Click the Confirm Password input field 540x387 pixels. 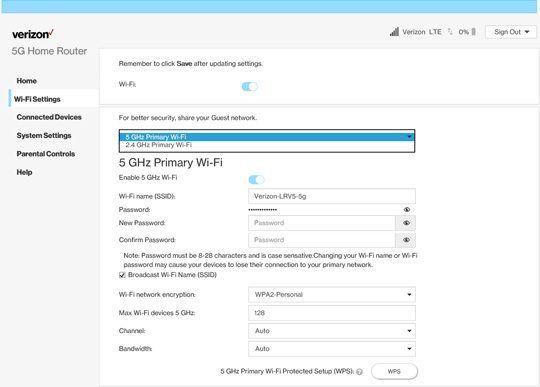pyautogui.click(x=322, y=240)
